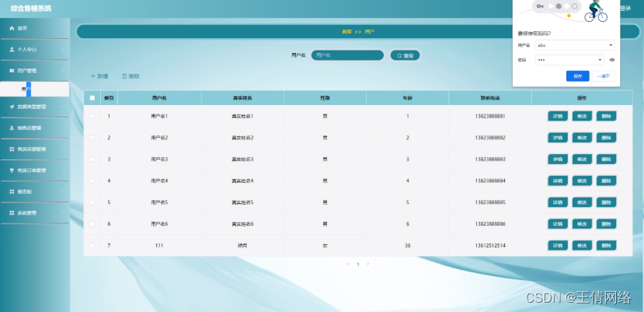Click 删除 for row 用户名2

point(606,138)
